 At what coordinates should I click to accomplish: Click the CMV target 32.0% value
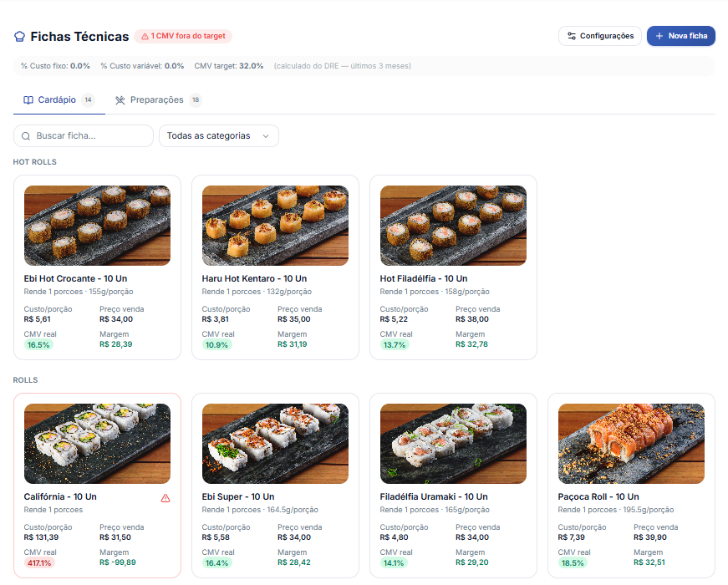point(252,66)
